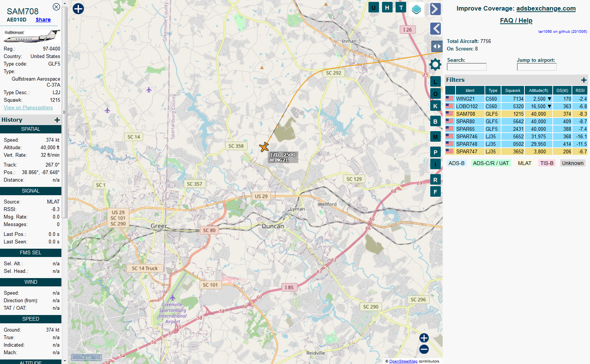Toggle the M map button

click(x=436, y=137)
